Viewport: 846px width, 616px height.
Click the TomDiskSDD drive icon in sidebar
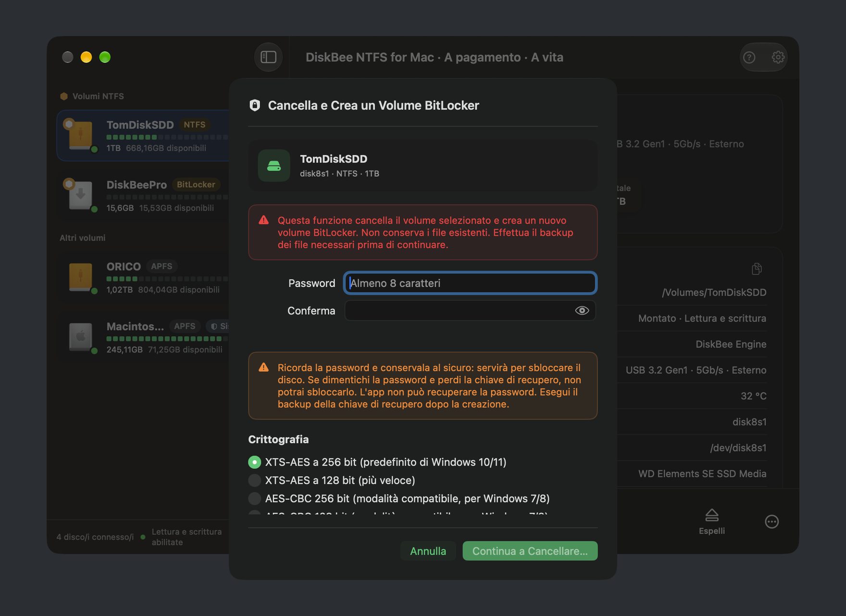pos(80,135)
